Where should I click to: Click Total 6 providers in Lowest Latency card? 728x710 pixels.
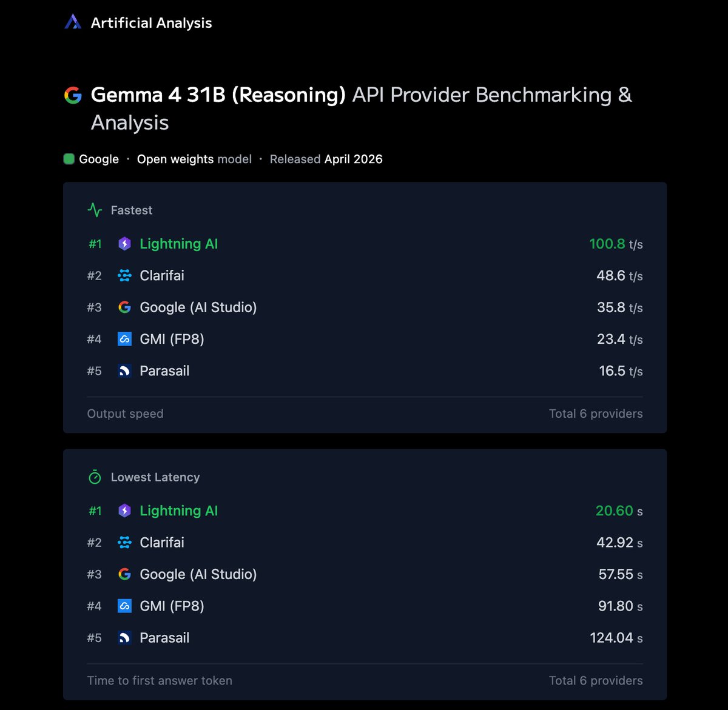tap(596, 680)
